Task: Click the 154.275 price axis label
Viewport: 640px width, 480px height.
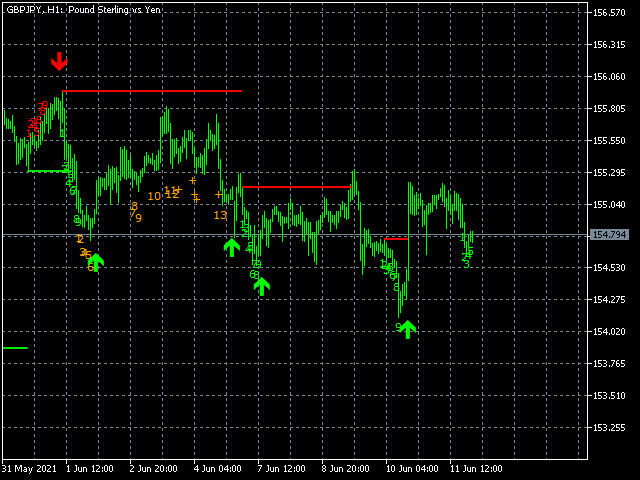Action: [x=609, y=300]
